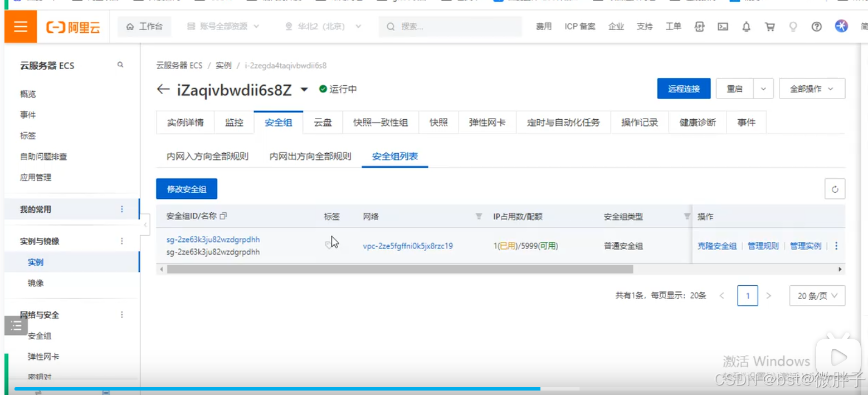Viewport: 868px width, 395px height.
Task: Open VPC link vpc-2ze5fgffni0k5jx8rzc19
Action: 408,246
